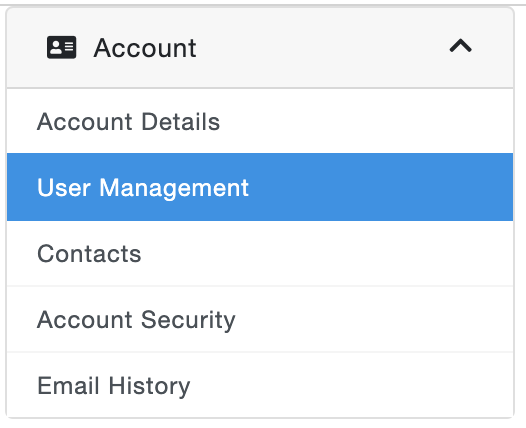
Task: Click the ID card icon beside Account
Action: [61, 47]
